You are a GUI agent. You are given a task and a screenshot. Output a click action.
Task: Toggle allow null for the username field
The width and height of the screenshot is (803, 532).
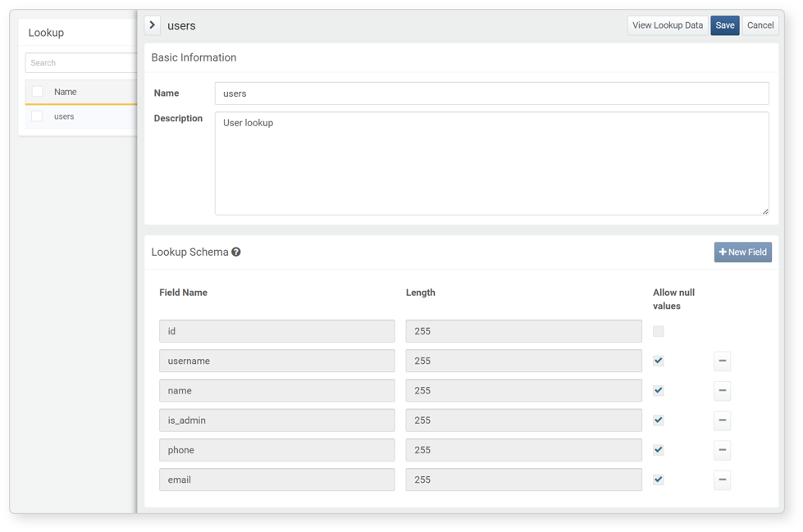[x=659, y=361]
